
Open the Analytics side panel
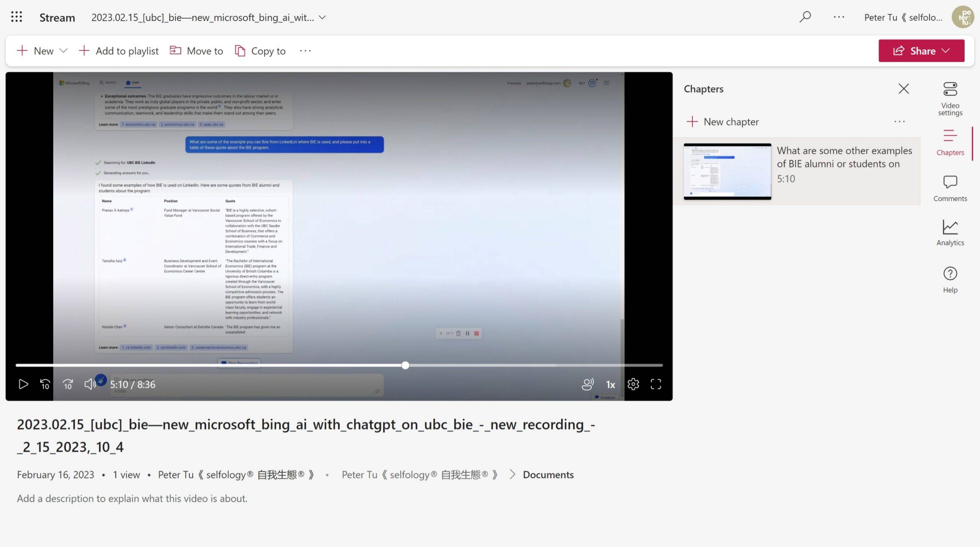click(950, 233)
